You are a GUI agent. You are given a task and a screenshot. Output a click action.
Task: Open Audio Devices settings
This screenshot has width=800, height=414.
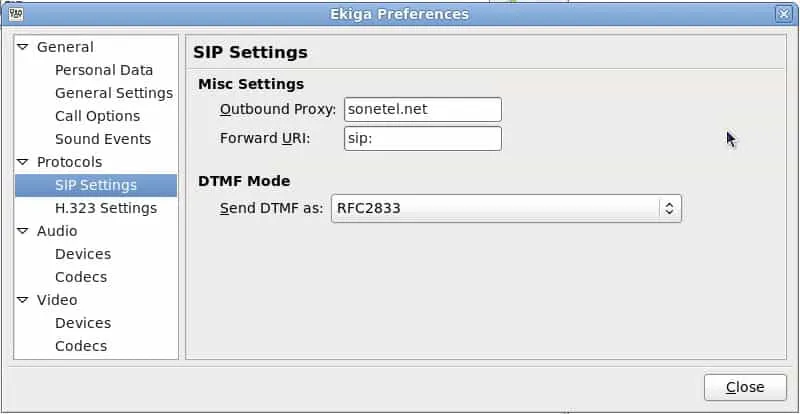(83, 254)
